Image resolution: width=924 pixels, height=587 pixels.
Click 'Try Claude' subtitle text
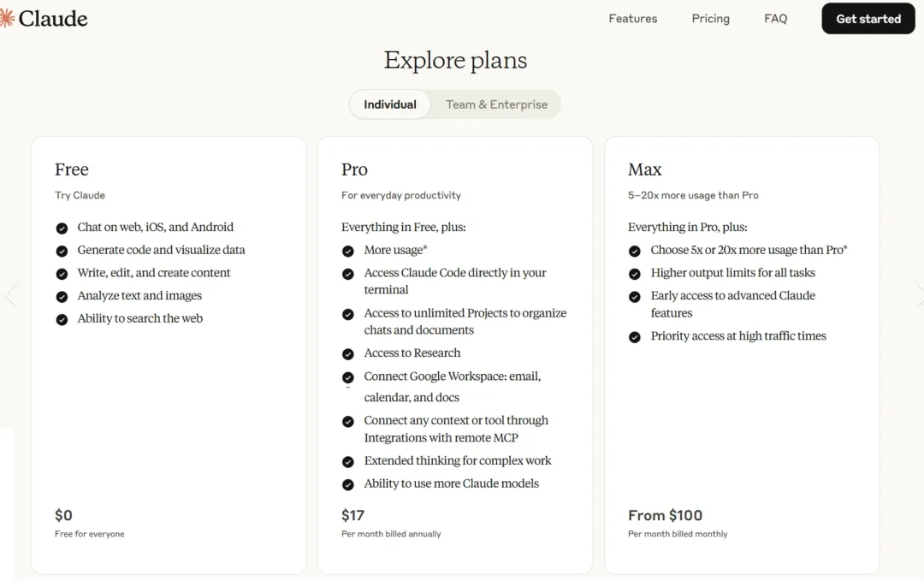(x=80, y=195)
